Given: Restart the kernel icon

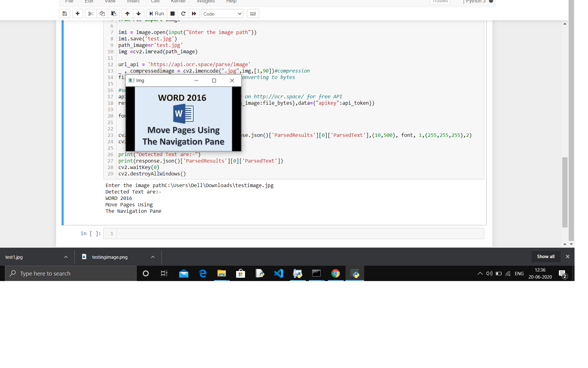Looking at the screenshot, I should pos(183,14).
